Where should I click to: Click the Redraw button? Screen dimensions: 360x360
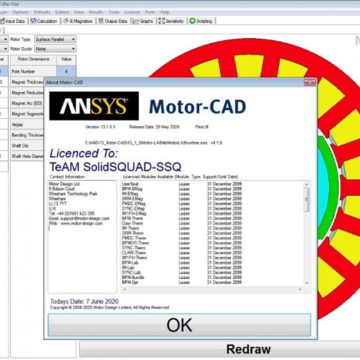[248, 349]
